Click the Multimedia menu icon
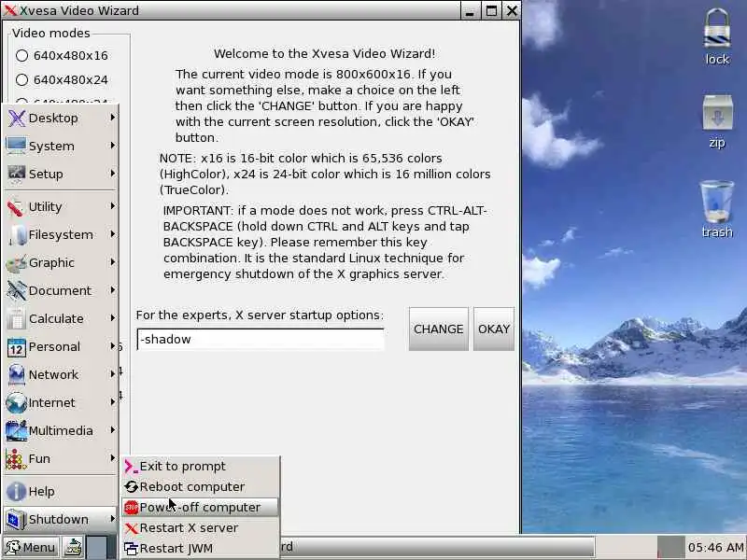The width and height of the screenshot is (747, 560). (16, 431)
